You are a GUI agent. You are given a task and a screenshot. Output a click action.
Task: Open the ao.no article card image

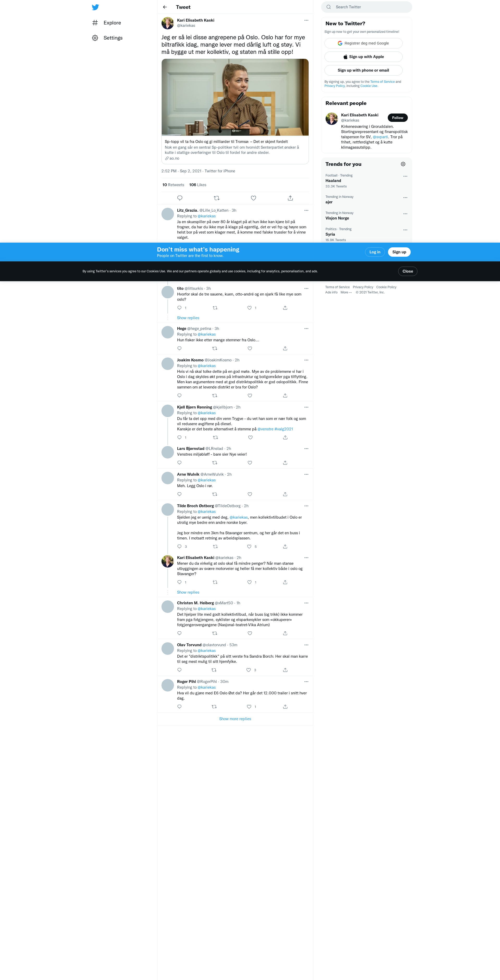[x=235, y=97]
